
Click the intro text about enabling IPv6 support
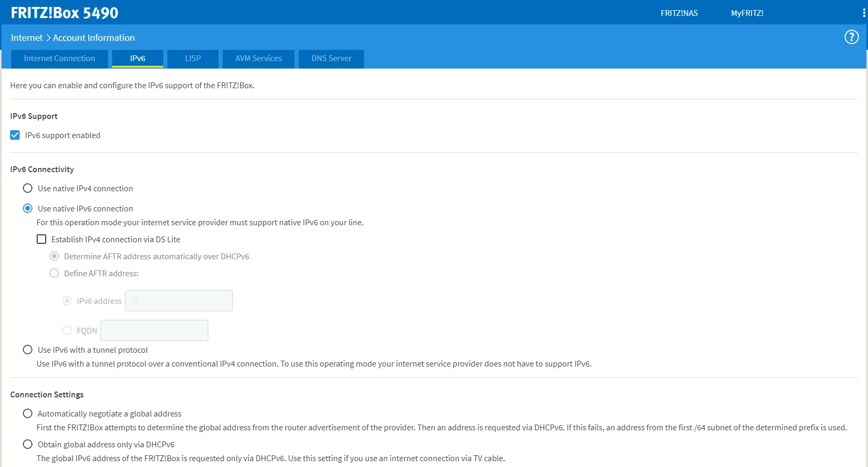click(132, 86)
